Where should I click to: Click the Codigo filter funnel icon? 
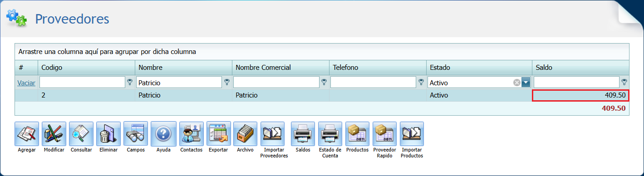[x=130, y=82]
